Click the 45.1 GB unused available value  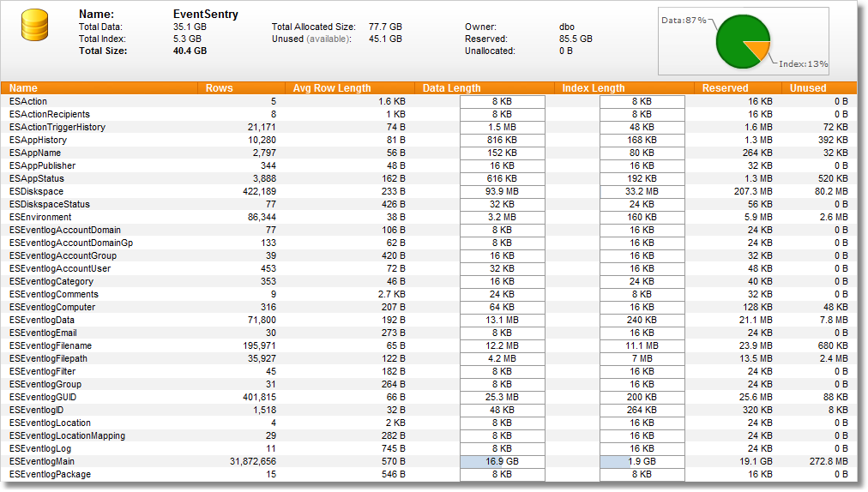coord(385,39)
